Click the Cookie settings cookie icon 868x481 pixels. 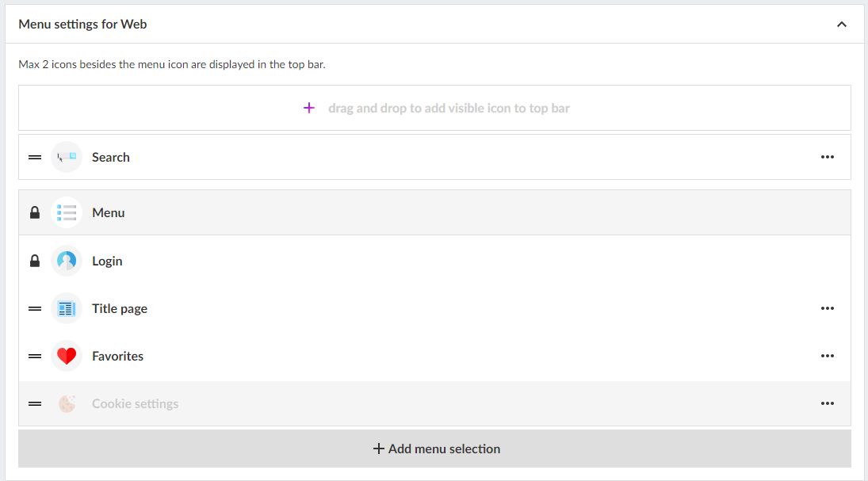pyautogui.click(x=67, y=403)
